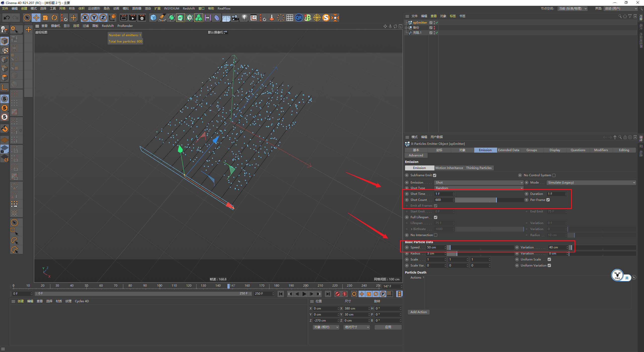Select the Rotate tool
Screen dimensions: 644x352
point(54,18)
